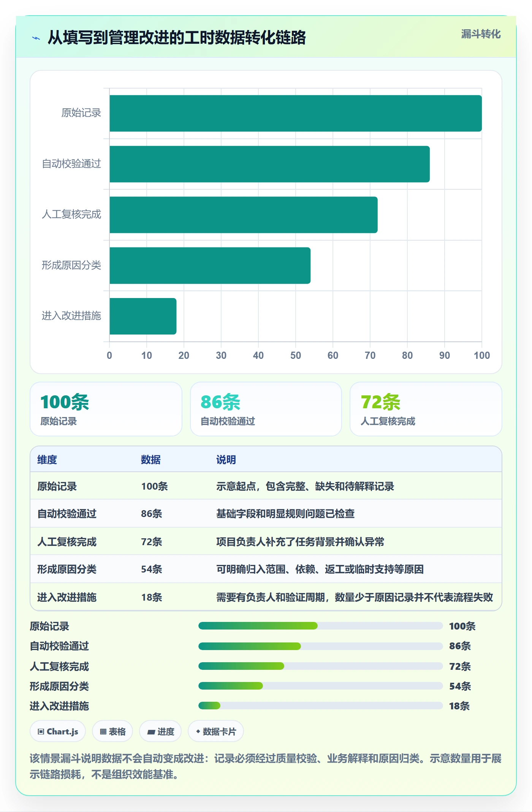Click the 原始记录 progress bar

[x=321, y=626]
